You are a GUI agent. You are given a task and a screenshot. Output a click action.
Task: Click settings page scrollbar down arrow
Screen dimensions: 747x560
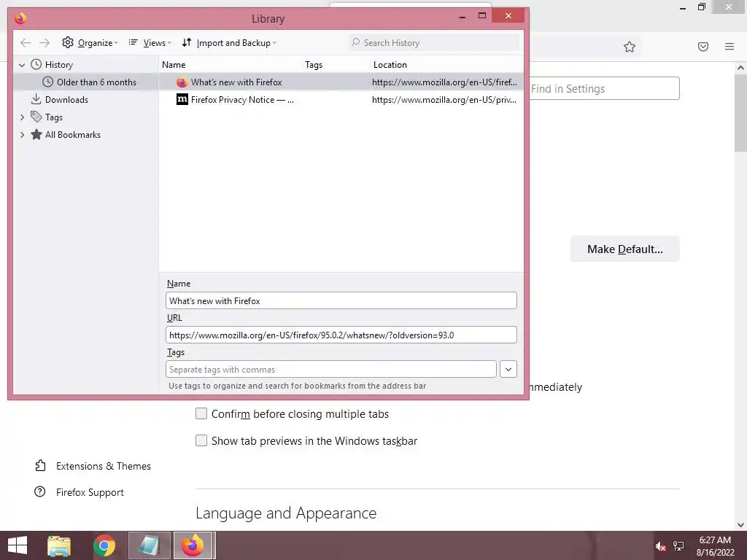pyautogui.click(x=741, y=525)
